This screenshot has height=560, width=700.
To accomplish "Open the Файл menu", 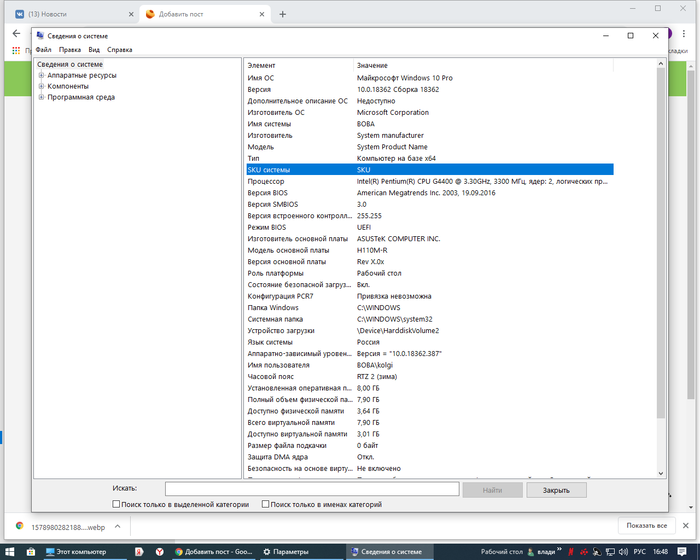I will point(43,50).
